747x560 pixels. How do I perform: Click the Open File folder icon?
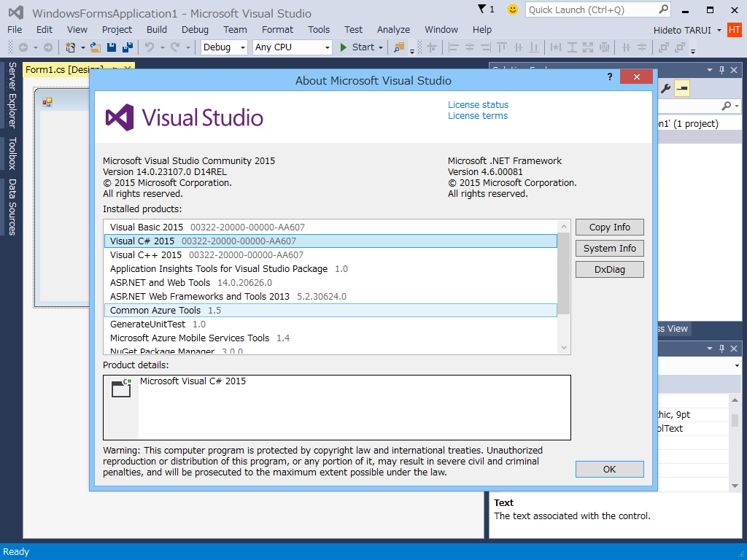(96, 47)
